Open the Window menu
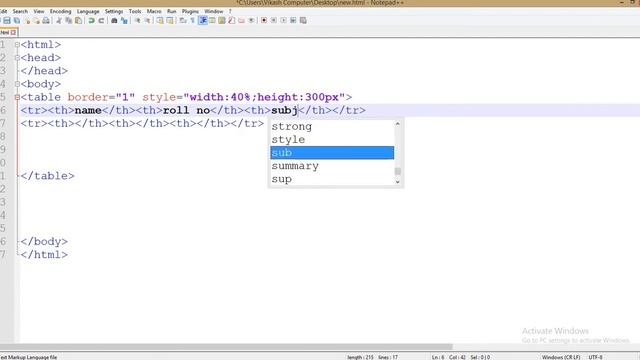Image resolution: width=640 pixels, height=360 pixels. pos(213,11)
